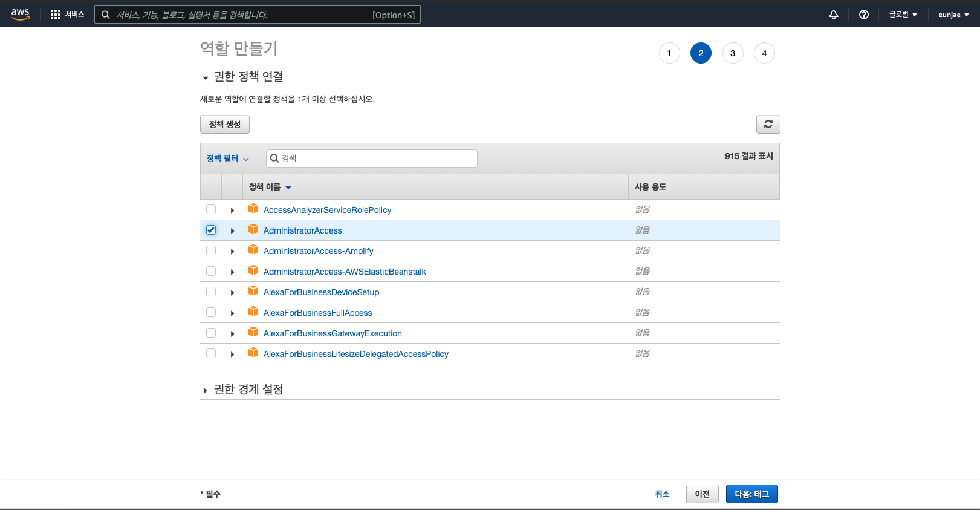This screenshot has height=510, width=980.
Task: Click the policy icon for AlexaForBusinessDeviceSetup
Action: pyautogui.click(x=253, y=291)
